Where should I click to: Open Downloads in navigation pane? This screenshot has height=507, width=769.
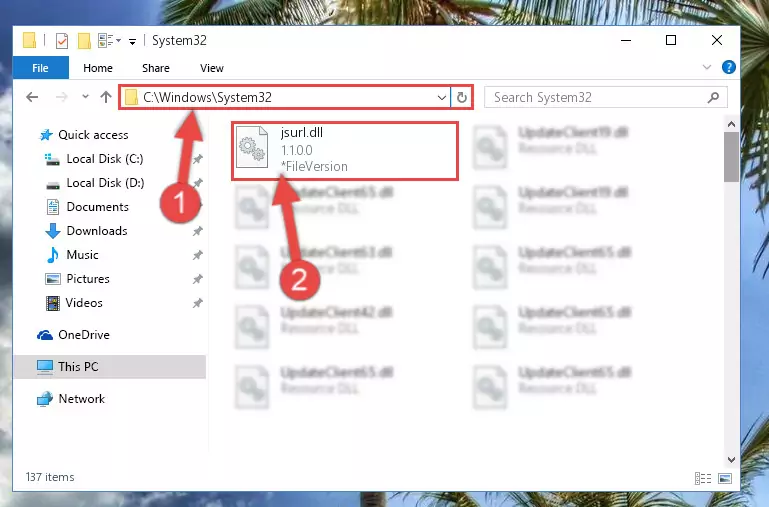pyautogui.click(x=97, y=231)
